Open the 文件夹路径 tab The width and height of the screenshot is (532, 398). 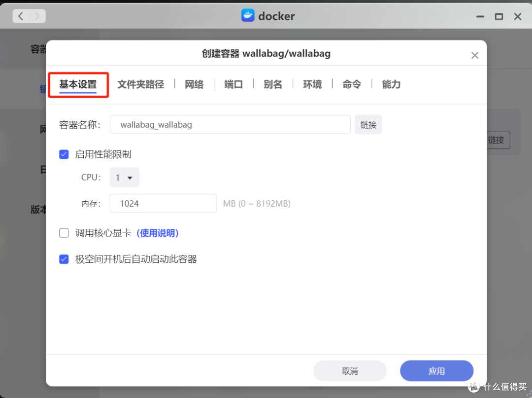[141, 84]
